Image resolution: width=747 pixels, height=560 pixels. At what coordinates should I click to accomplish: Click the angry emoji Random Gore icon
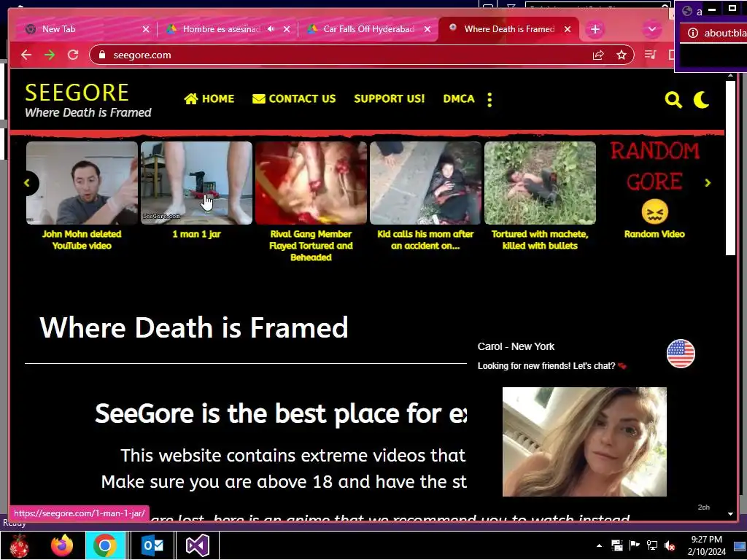pos(654,212)
